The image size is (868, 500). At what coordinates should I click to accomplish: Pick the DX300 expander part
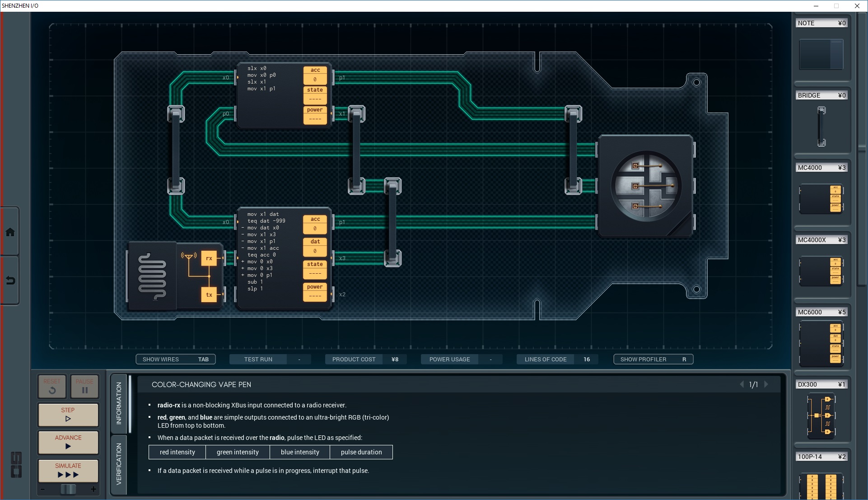(x=821, y=416)
